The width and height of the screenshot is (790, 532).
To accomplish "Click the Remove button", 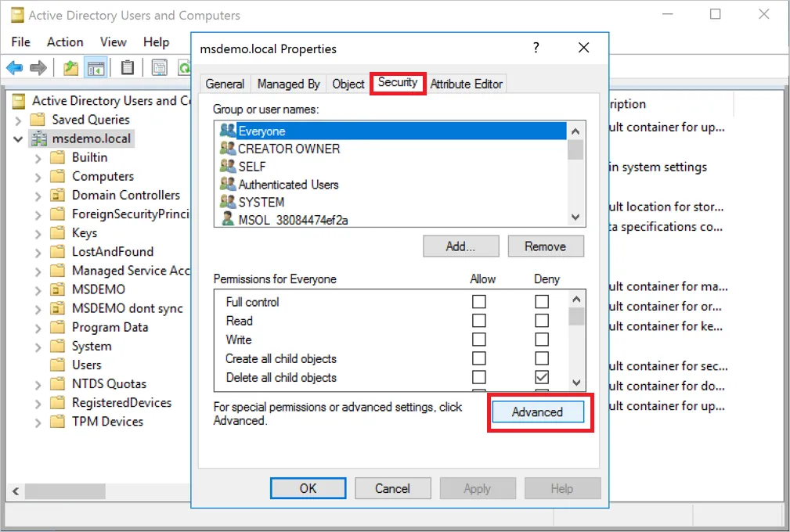I will (545, 246).
